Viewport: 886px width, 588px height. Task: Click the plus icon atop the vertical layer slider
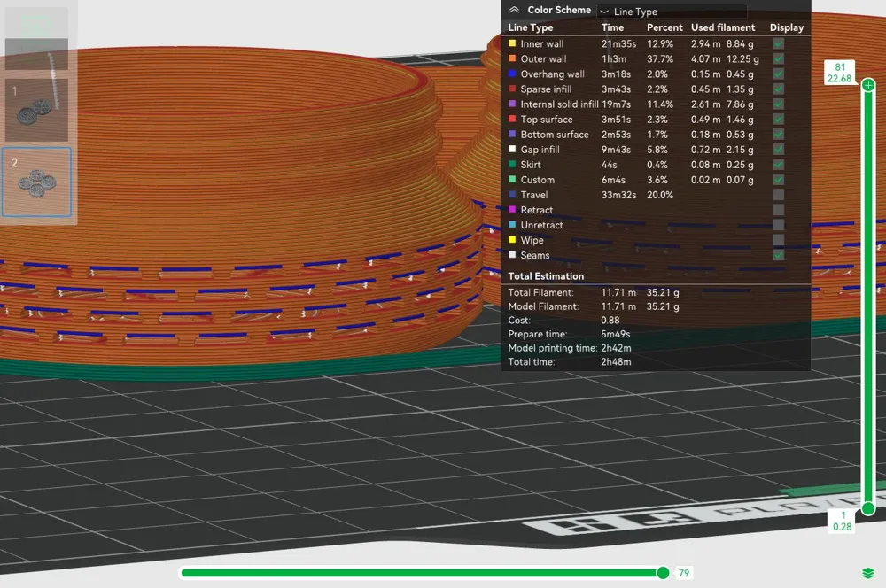point(868,85)
